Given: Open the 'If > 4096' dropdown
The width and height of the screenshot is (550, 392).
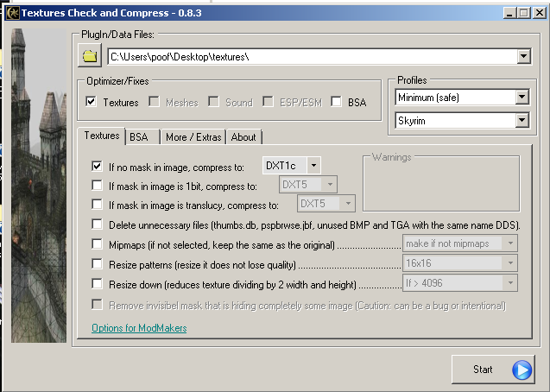Looking at the screenshot, I should pyautogui.click(x=510, y=282).
